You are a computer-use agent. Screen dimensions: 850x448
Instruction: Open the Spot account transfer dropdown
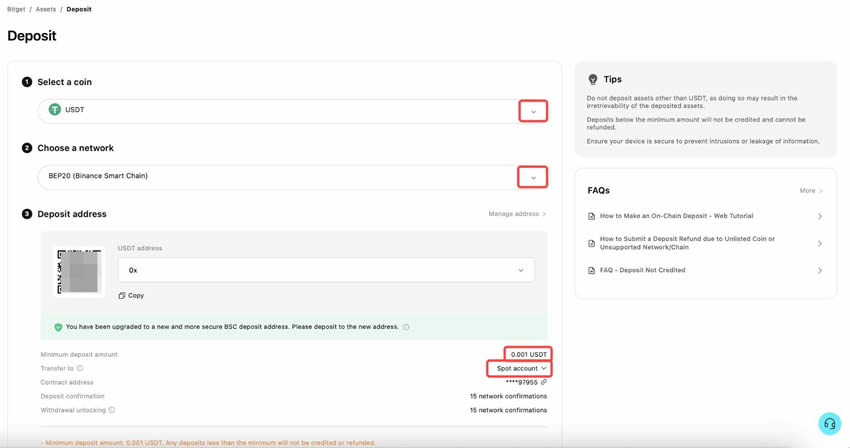521,368
